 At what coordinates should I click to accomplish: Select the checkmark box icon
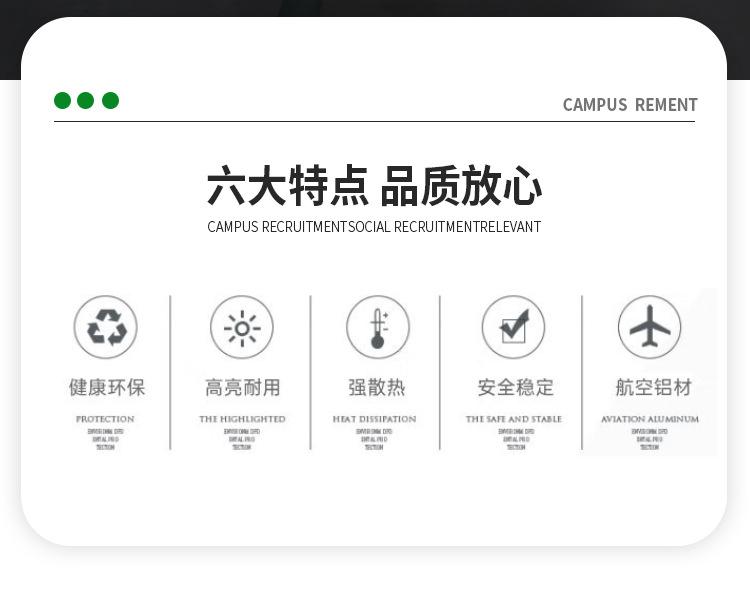point(513,327)
